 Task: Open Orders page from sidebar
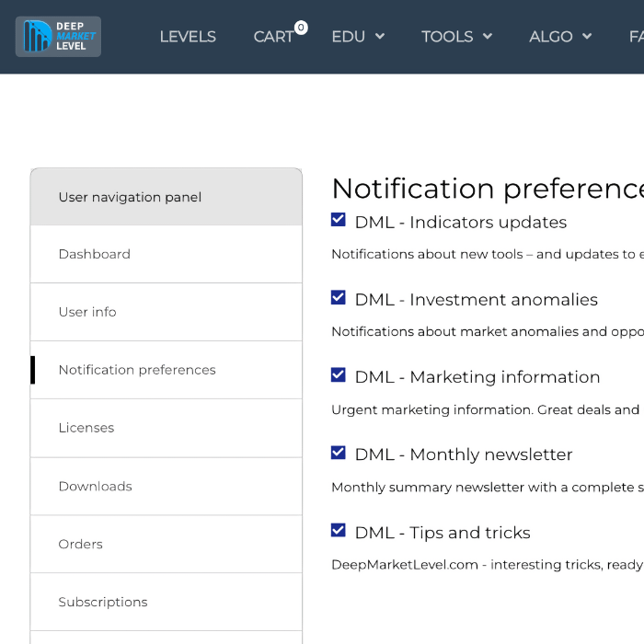(80, 544)
